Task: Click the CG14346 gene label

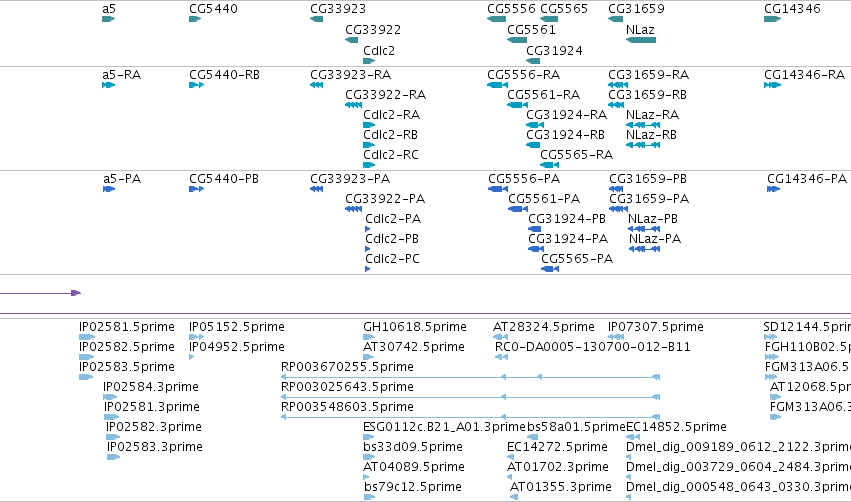Action: point(792,9)
